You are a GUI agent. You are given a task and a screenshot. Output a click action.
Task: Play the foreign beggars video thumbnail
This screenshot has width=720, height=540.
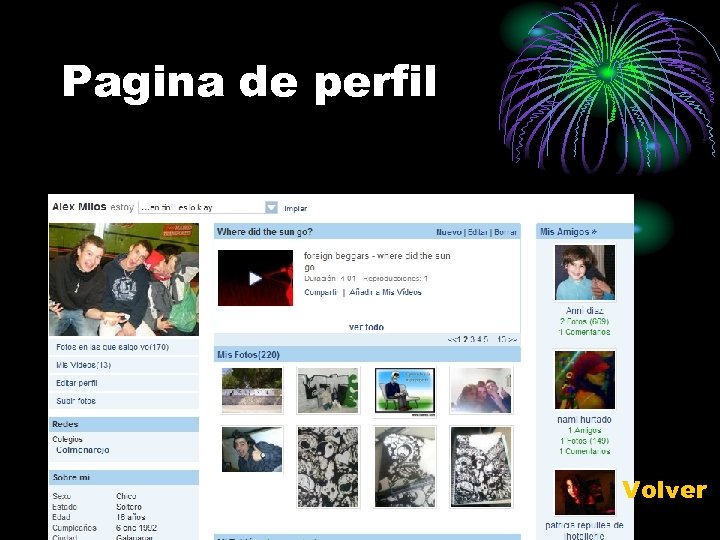coord(255,278)
